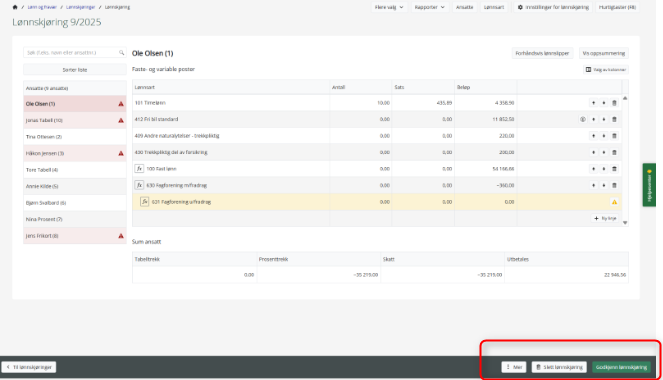Go to home breadcrumb icon
Screen dimensions: 663x380
[x=15, y=7]
